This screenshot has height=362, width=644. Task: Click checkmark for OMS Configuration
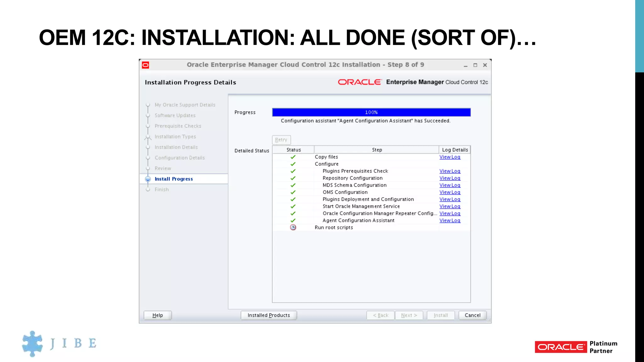(x=293, y=192)
